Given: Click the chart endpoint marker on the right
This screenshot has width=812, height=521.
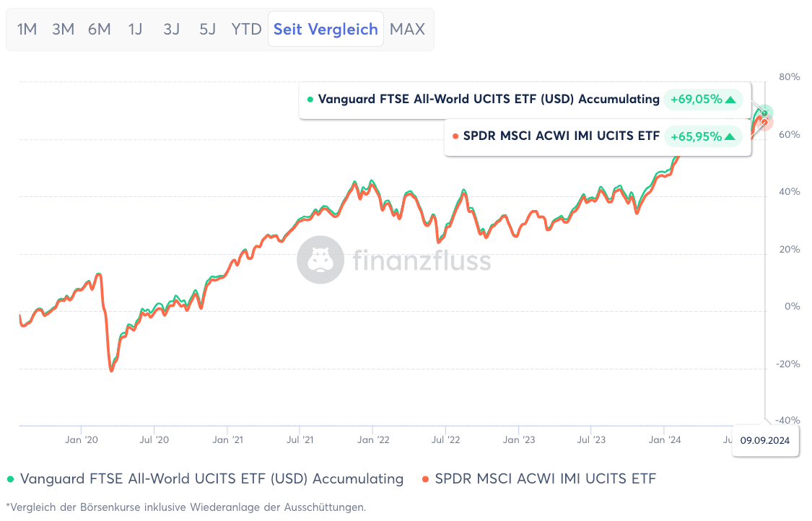Looking at the screenshot, I should tap(765, 114).
